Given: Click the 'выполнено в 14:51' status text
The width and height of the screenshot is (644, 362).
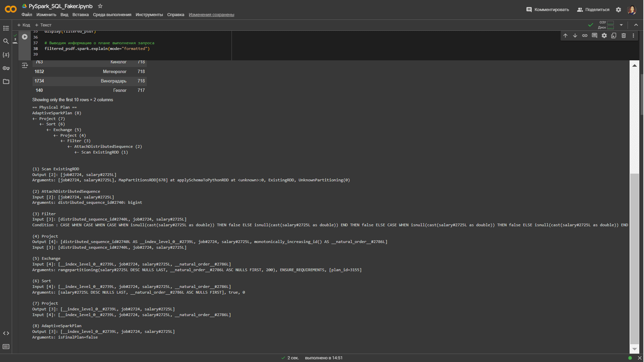Looking at the screenshot, I should pyautogui.click(x=324, y=358).
